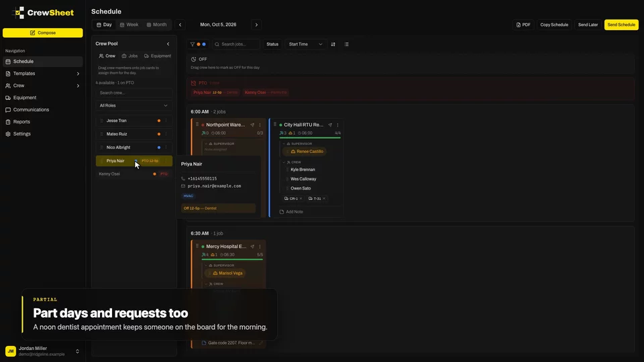
Task: Open Jesse Tran's three-dot options menu
Action: pos(166,121)
